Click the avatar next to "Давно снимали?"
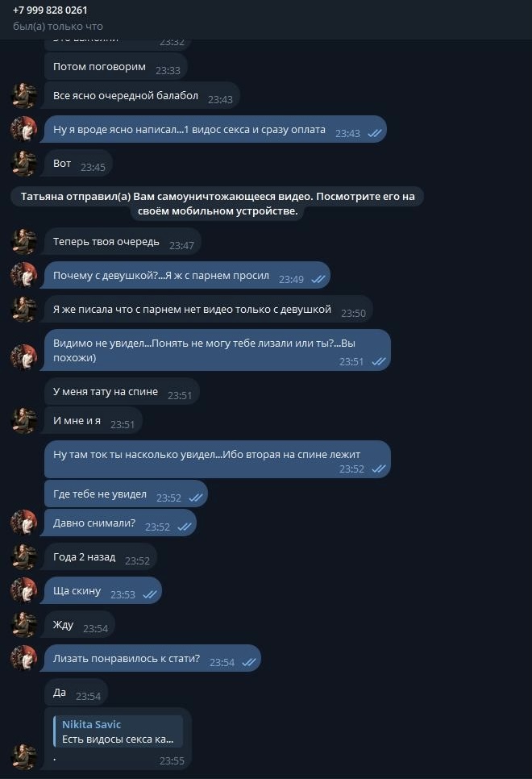Viewport: 532px width, 779px height. click(24, 523)
